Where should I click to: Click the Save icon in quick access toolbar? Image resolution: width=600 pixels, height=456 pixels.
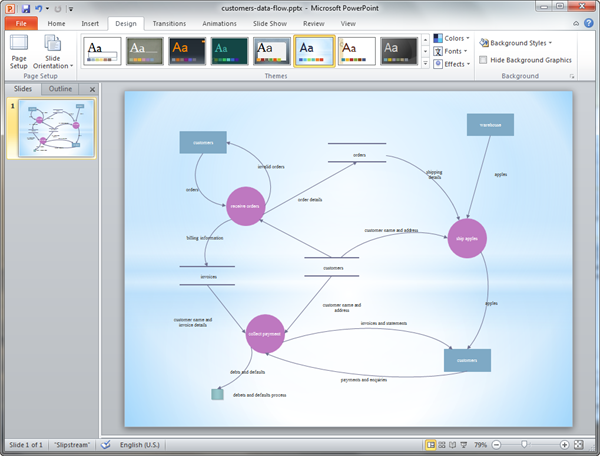pos(25,8)
